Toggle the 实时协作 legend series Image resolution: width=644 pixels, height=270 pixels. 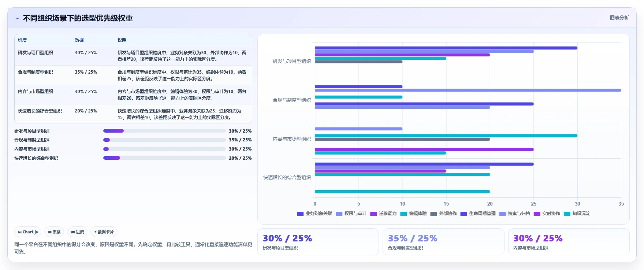pos(547,214)
